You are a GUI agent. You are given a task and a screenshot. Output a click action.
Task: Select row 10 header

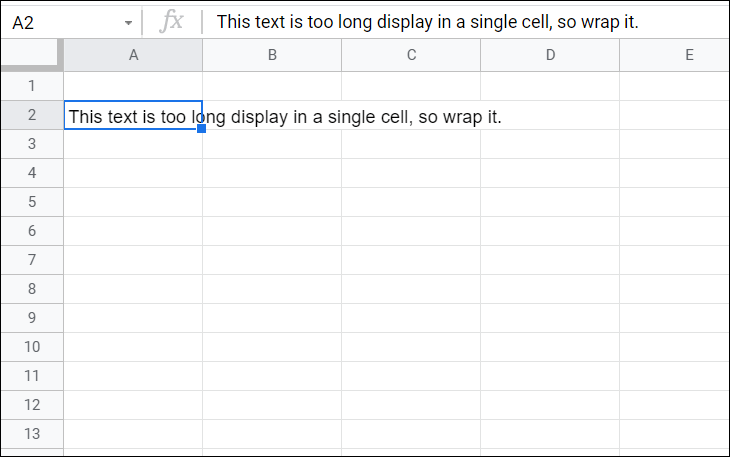point(32,347)
